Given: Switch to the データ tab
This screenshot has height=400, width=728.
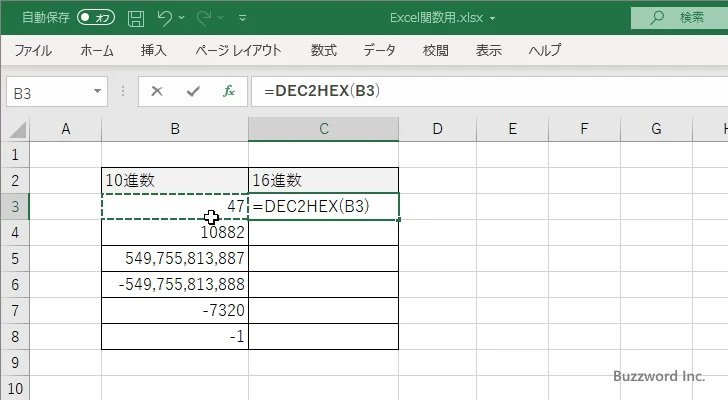Looking at the screenshot, I should pos(379,50).
